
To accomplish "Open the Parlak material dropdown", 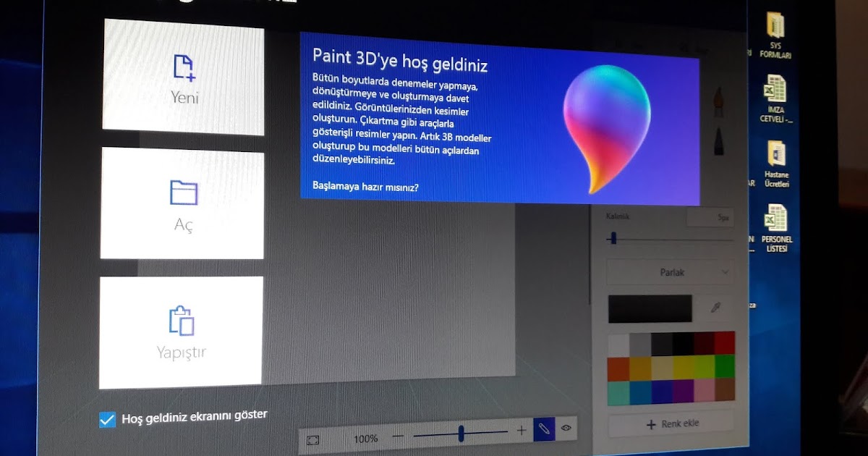I will point(670,272).
